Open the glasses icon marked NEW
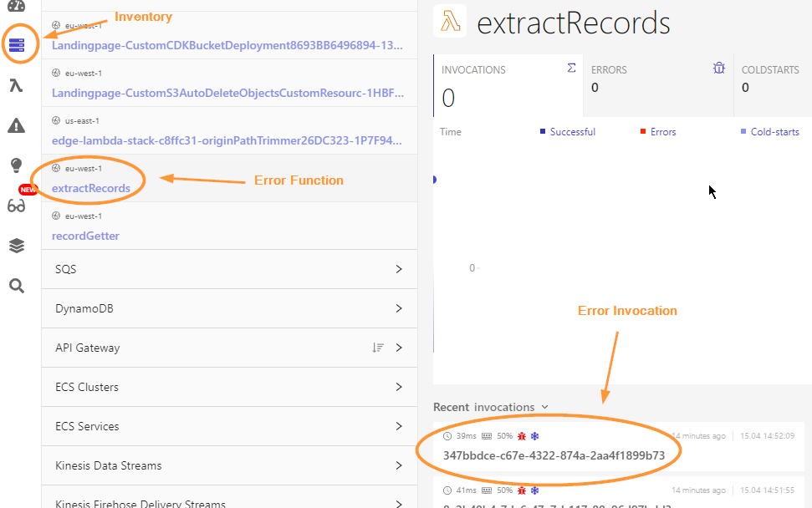 pos(17,206)
